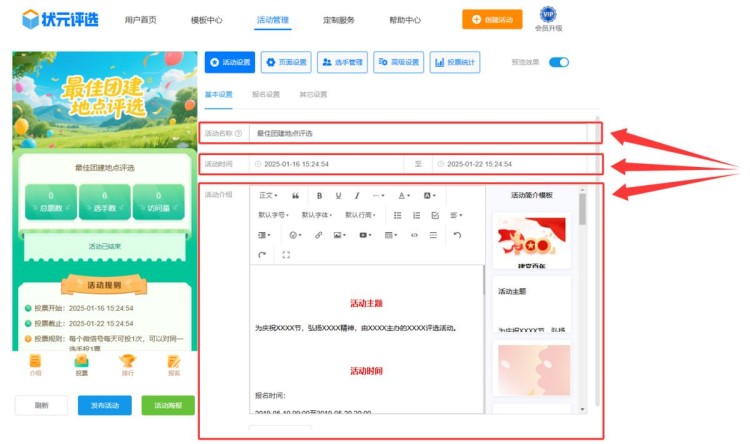Apply underline formatting in the editor
This screenshot has height=444, width=750.
pos(338,195)
